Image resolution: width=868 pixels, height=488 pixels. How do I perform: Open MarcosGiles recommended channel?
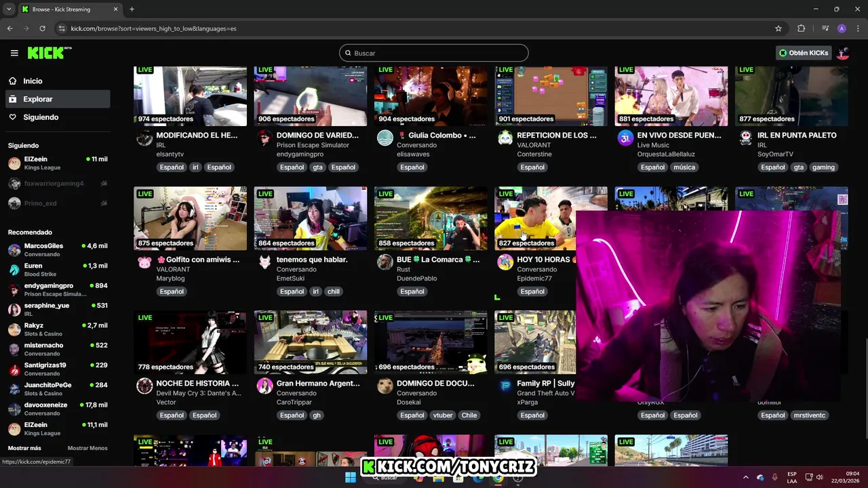(58, 249)
